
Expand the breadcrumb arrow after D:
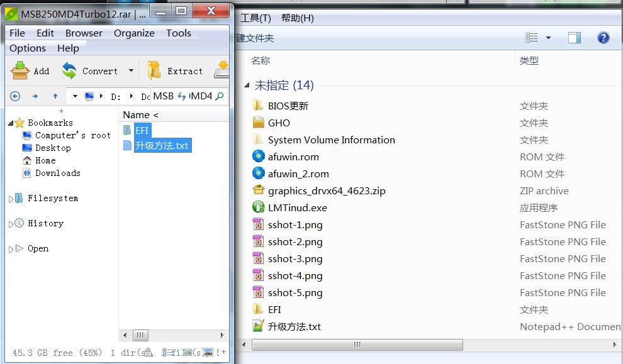131,96
